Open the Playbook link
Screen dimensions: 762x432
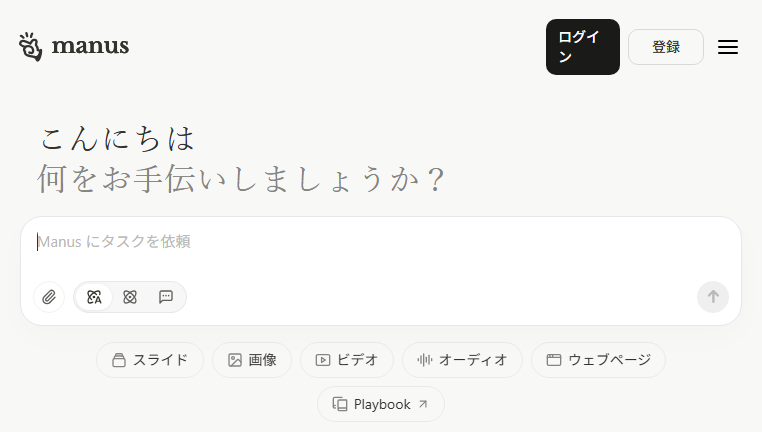(381, 404)
